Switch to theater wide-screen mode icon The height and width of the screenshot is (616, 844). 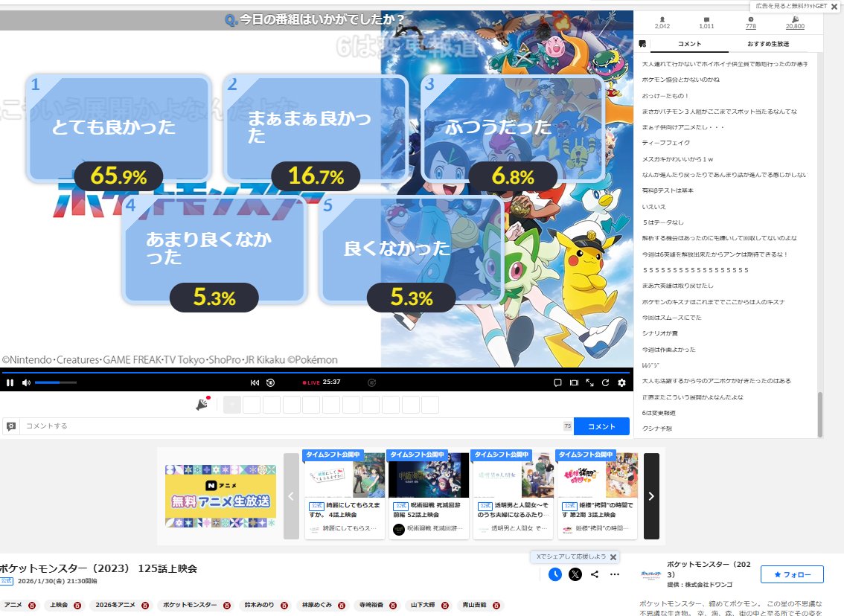[x=575, y=382]
